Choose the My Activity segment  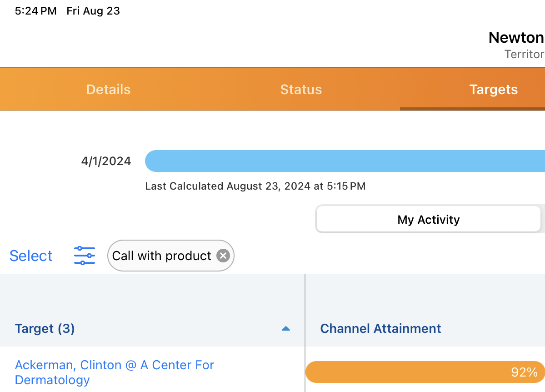pyautogui.click(x=428, y=220)
